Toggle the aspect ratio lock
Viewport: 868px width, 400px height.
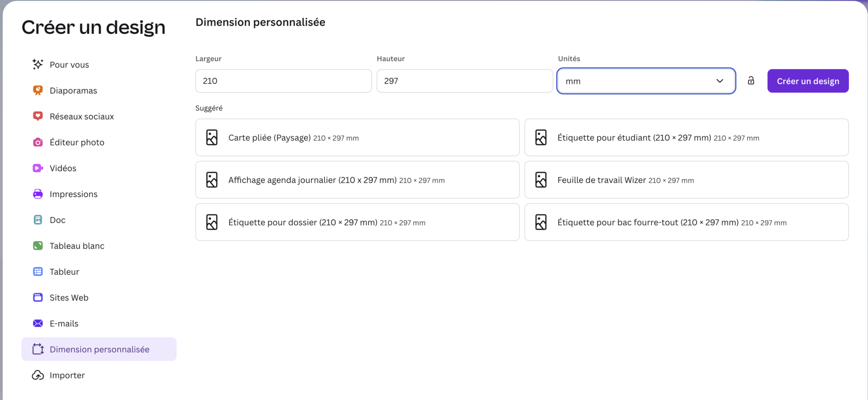click(x=751, y=81)
